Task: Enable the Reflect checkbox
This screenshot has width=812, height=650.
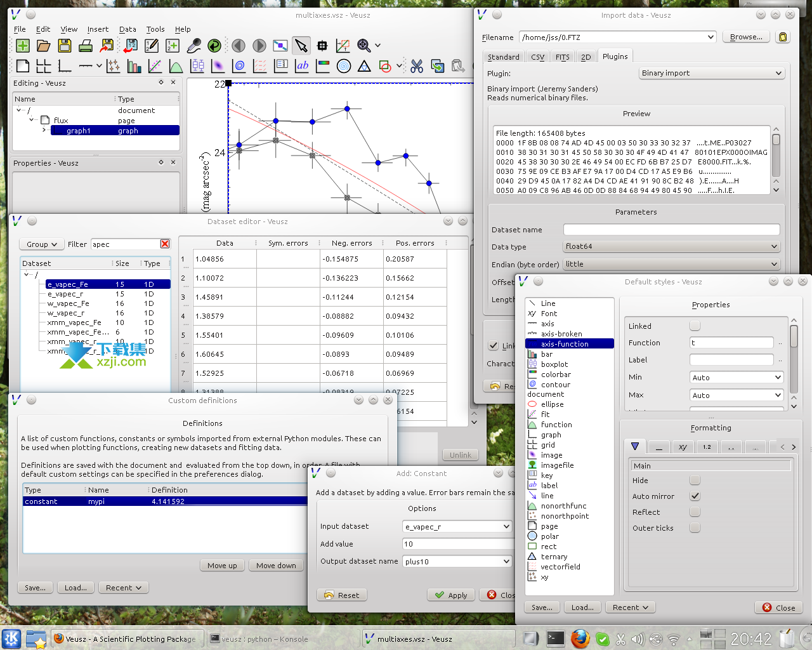Action: point(695,512)
